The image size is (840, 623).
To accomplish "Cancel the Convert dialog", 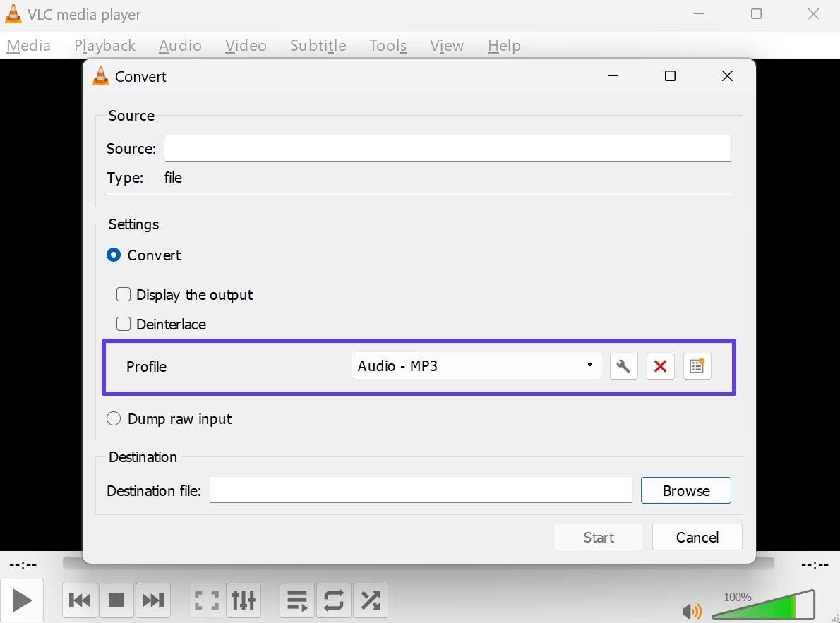I will (697, 538).
